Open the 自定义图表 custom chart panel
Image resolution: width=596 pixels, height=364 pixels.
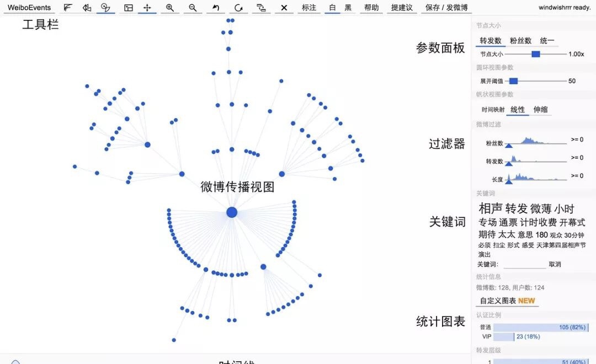point(499,300)
